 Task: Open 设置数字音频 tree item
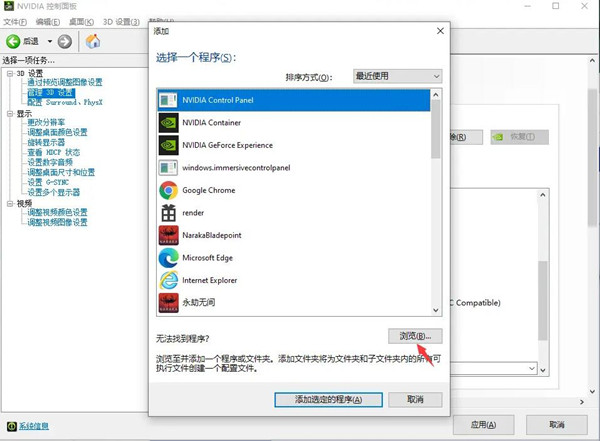click(50, 162)
